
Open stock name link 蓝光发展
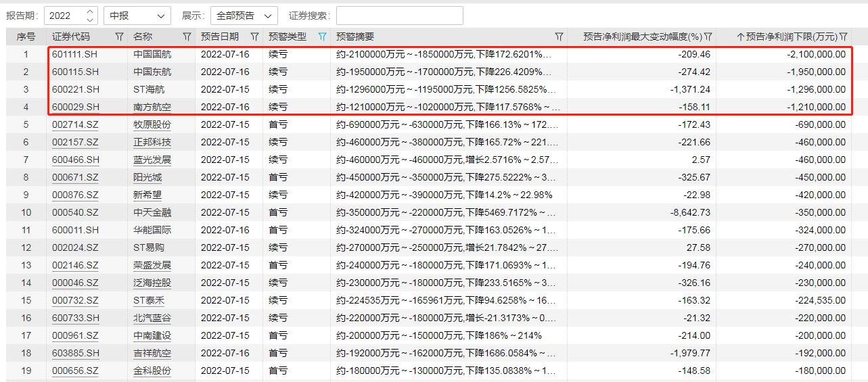point(152,160)
